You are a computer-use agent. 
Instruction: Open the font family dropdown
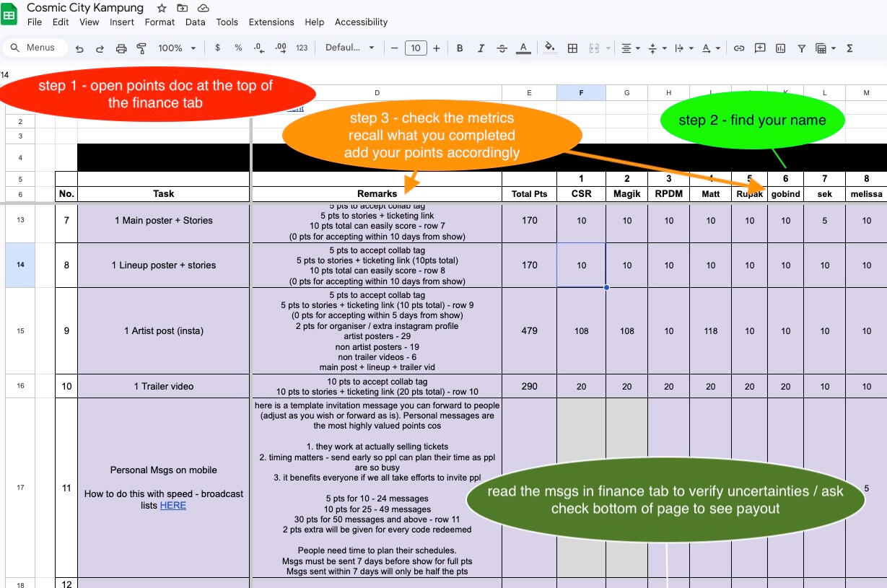tap(350, 48)
